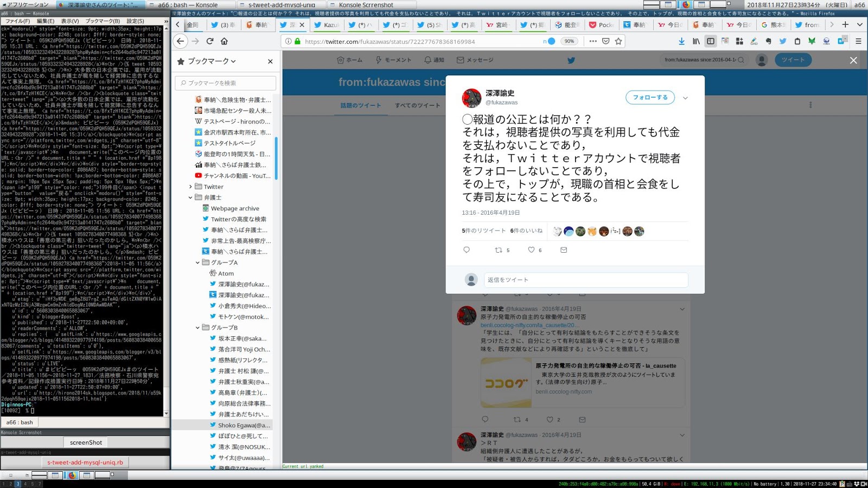Image resolution: width=868 pixels, height=488 pixels.
Task: Open Konsole ブックマーク(B) menu
Action: coord(103,21)
